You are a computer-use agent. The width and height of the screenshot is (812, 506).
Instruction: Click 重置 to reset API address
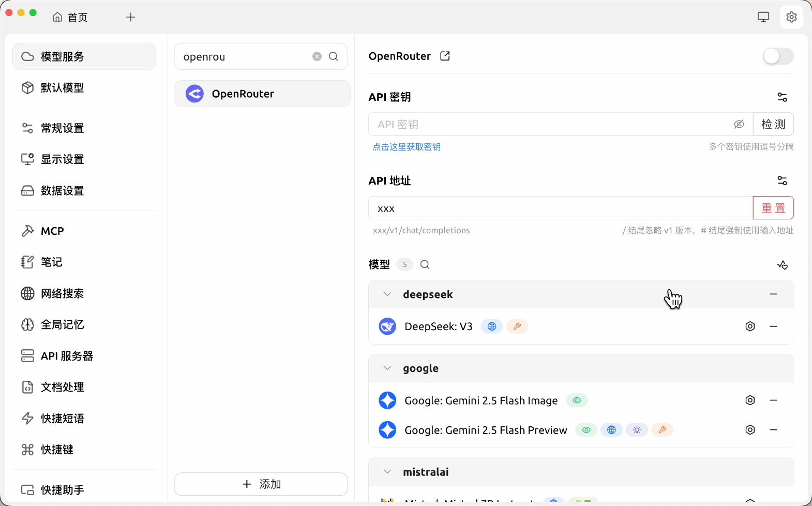[x=773, y=208]
